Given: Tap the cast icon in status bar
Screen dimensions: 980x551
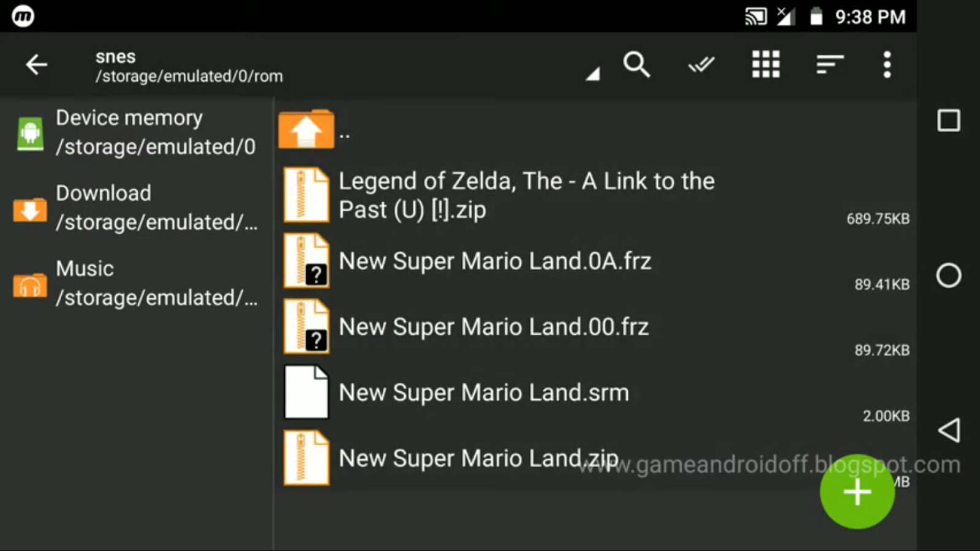Looking at the screenshot, I should click(x=756, y=16).
